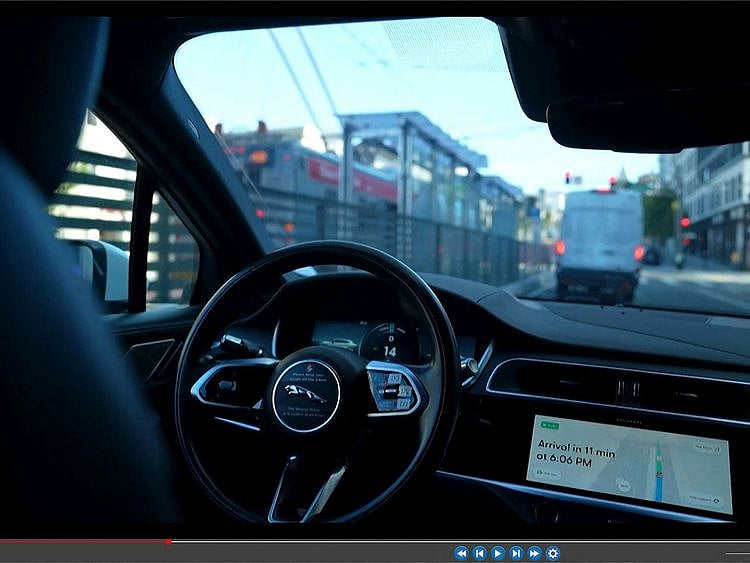The width and height of the screenshot is (750, 563).
Task: Open the player settings gear
Action: (x=552, y=553)
